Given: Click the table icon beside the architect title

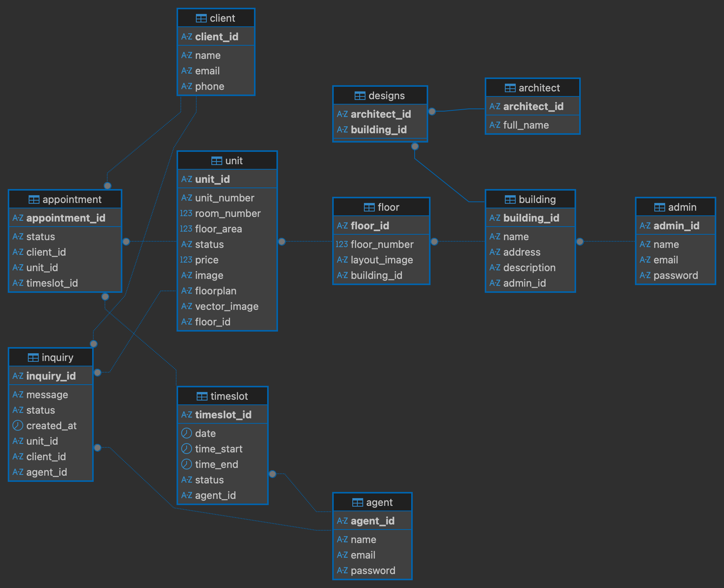Looking at the screenshot, I should (x=510, y=88).
